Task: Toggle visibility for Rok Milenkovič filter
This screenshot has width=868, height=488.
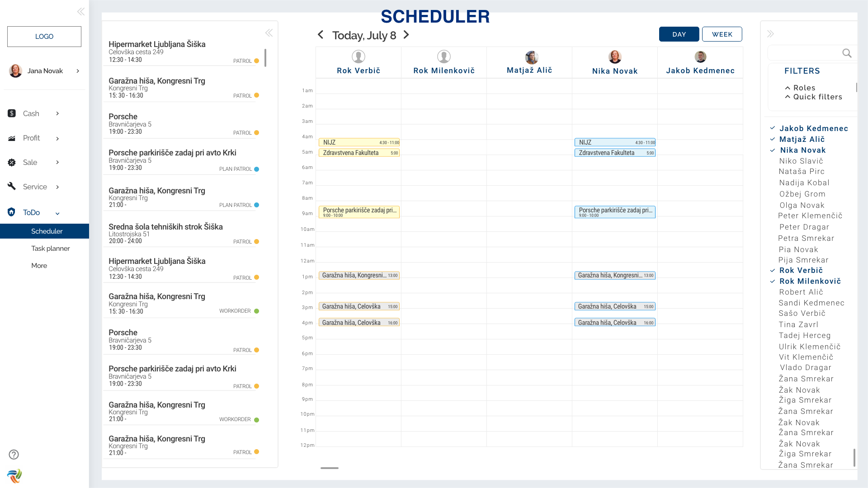Action: (773, 281)
